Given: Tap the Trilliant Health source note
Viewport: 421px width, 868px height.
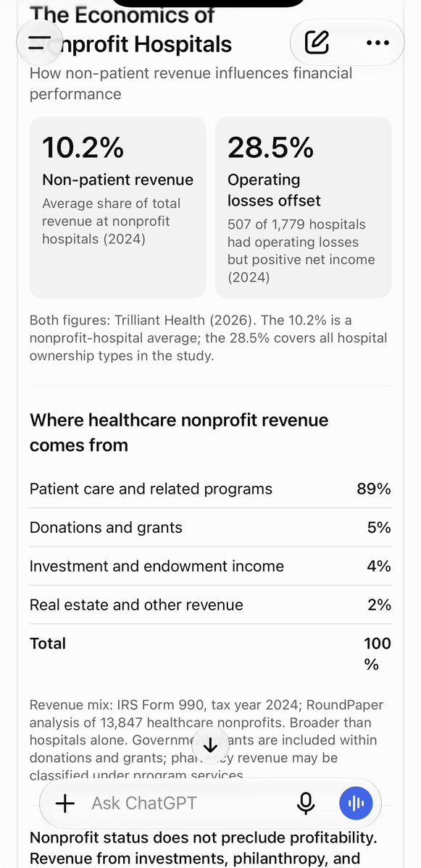Looking at the screenshot, I should click(208, 337).
